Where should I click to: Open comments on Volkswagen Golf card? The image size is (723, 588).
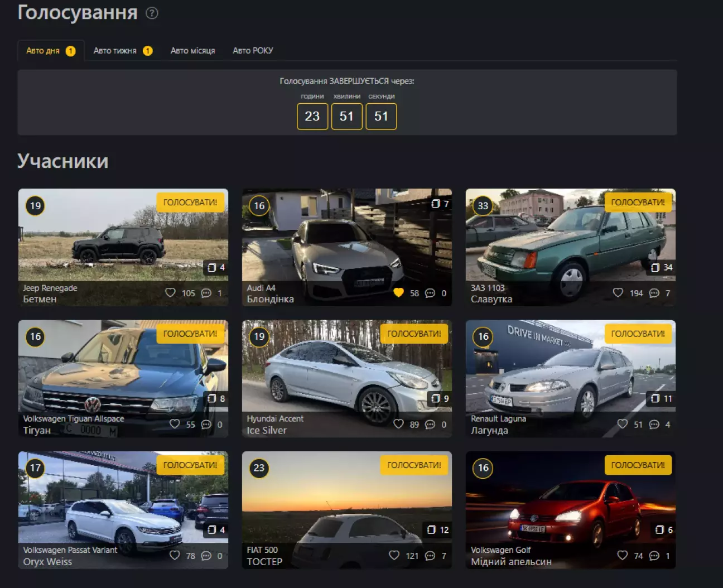point(654,556)
